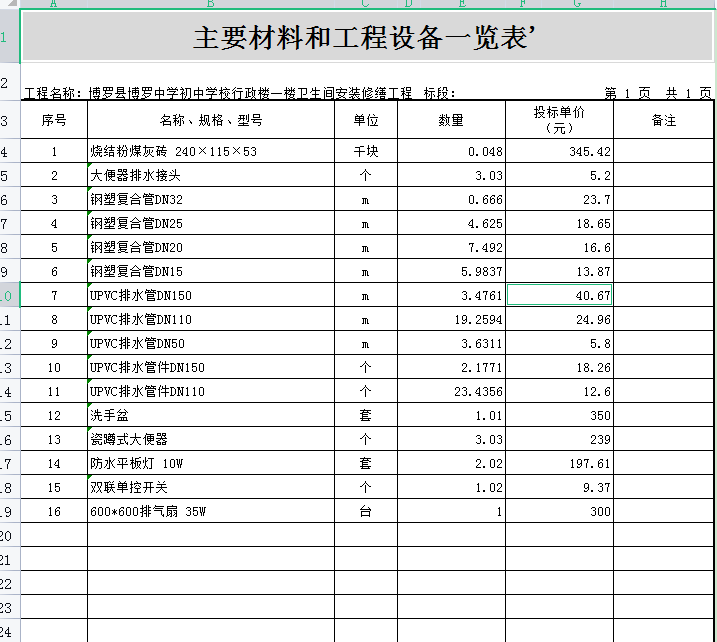This screenshot has height=642, width=717.
Task: Select the 数量 header cell
Action: [x=451, y=121]
